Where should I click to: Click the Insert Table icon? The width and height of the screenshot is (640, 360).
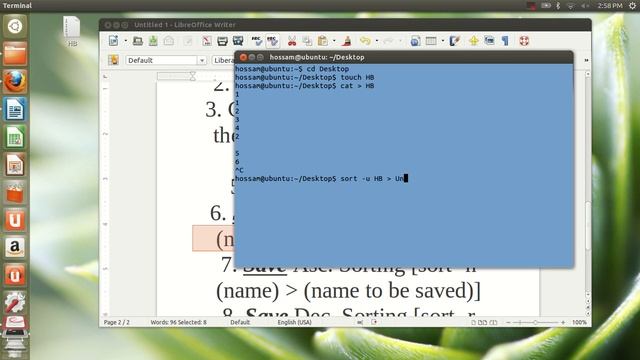pos(431,41)
